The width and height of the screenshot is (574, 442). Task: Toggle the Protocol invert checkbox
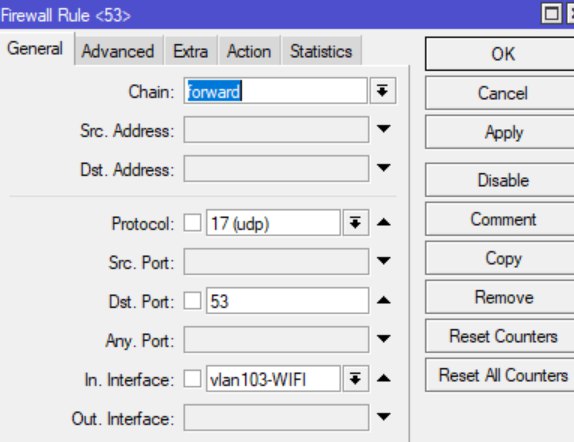pos(192,223)
